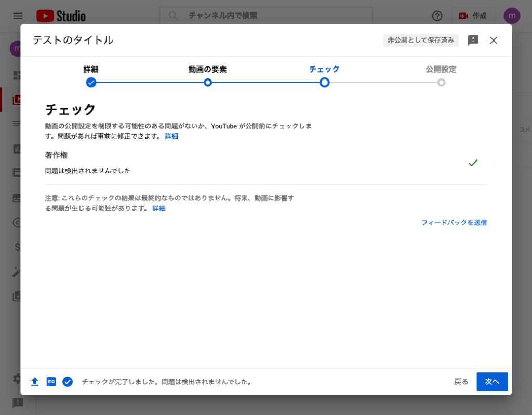Switch to the 詳細 step
Screen dimensions: 532x415
click(91, 82)
